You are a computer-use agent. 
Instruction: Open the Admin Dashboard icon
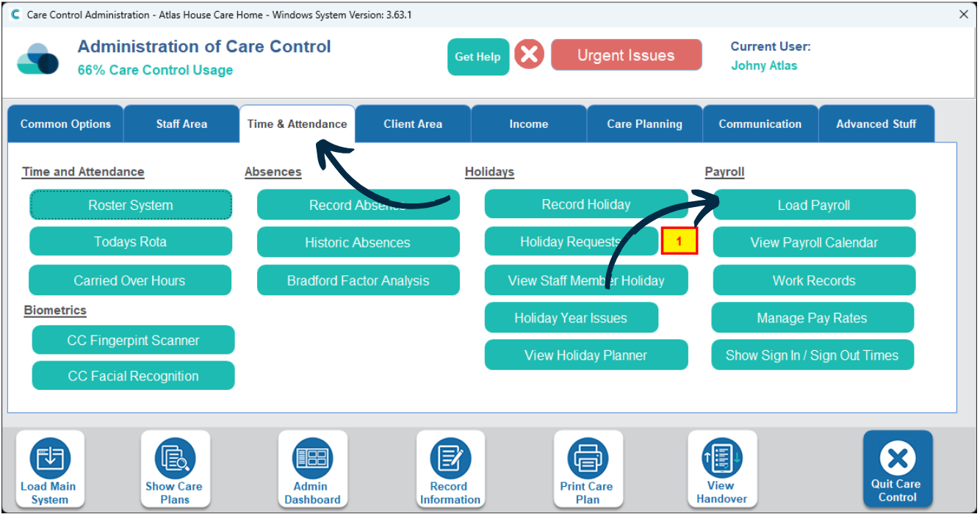pyautogui.click(x=312, y=470)
